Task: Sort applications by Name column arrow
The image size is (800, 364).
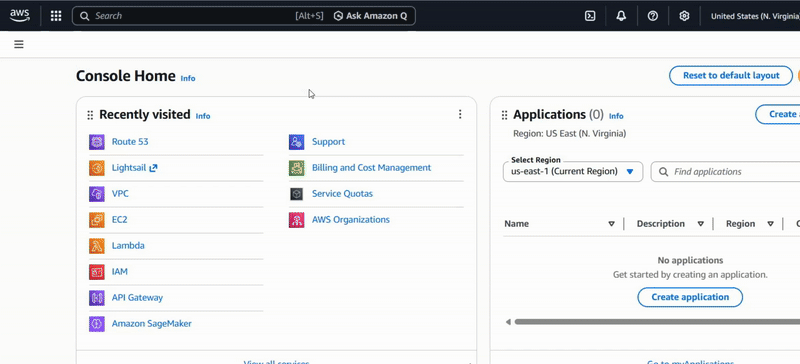Action: pos(611,224)
